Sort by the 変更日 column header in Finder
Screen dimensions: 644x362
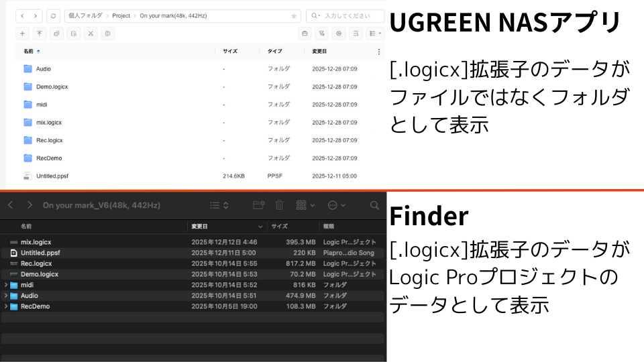pos(200,227)
